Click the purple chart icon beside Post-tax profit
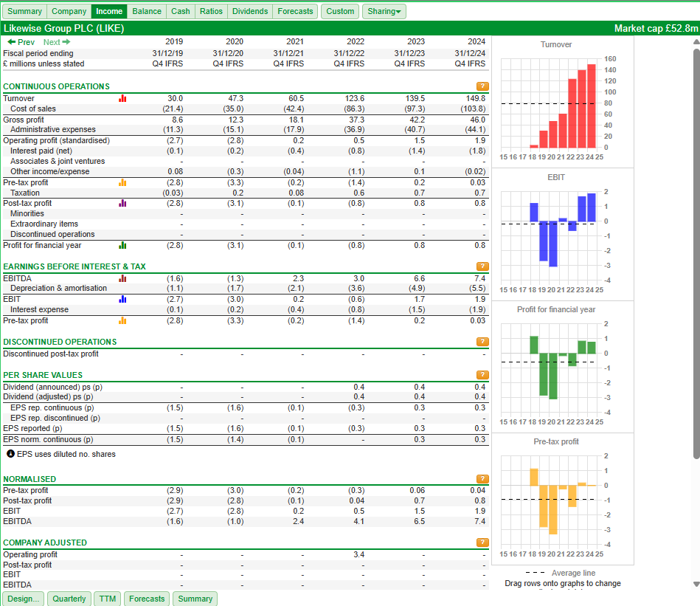700x606 pixels. [122, 203]
